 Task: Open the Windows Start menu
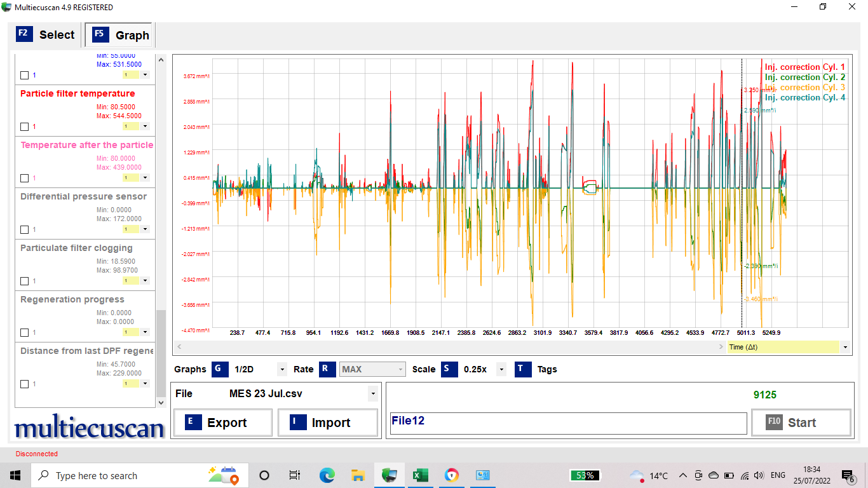(15, 475)
